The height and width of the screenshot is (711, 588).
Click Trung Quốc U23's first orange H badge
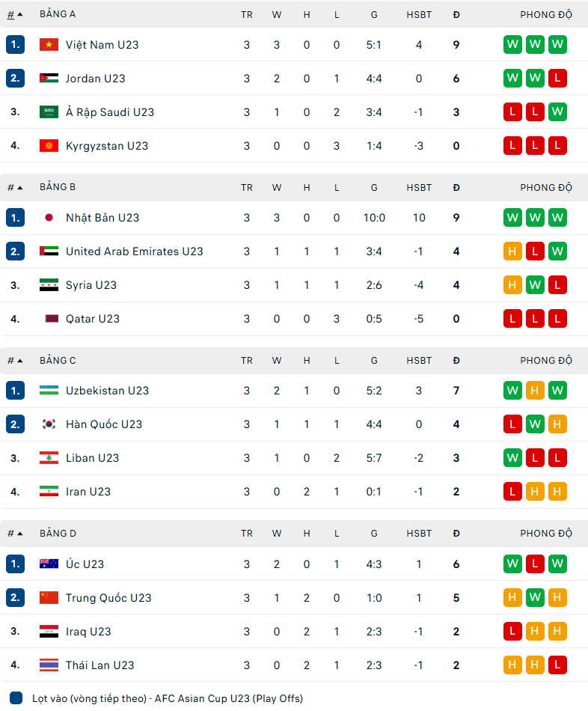click(x=512, y=598)
